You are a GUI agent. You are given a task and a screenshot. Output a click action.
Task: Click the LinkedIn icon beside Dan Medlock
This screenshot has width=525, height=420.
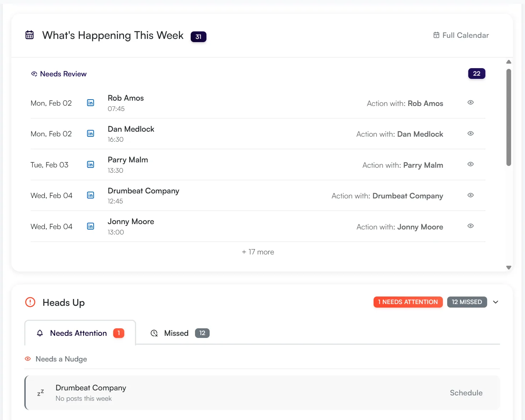pyautogui.click(x=91, y=133)
